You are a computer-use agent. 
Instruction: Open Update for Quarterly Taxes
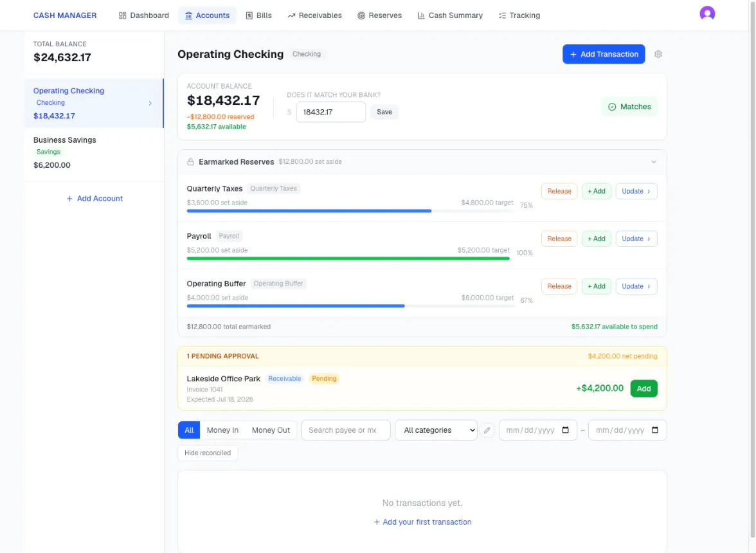pyautogui.click(x=636, y=191)
